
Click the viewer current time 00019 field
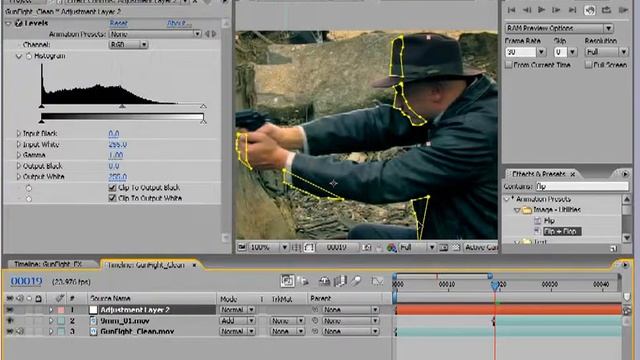(x=337, y=247)
